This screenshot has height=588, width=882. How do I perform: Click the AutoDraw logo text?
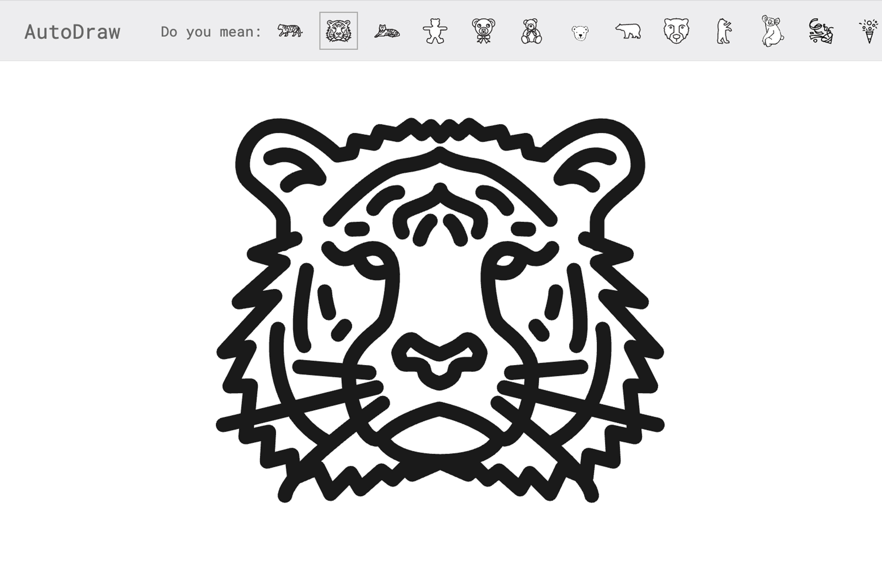coord(72,32)
